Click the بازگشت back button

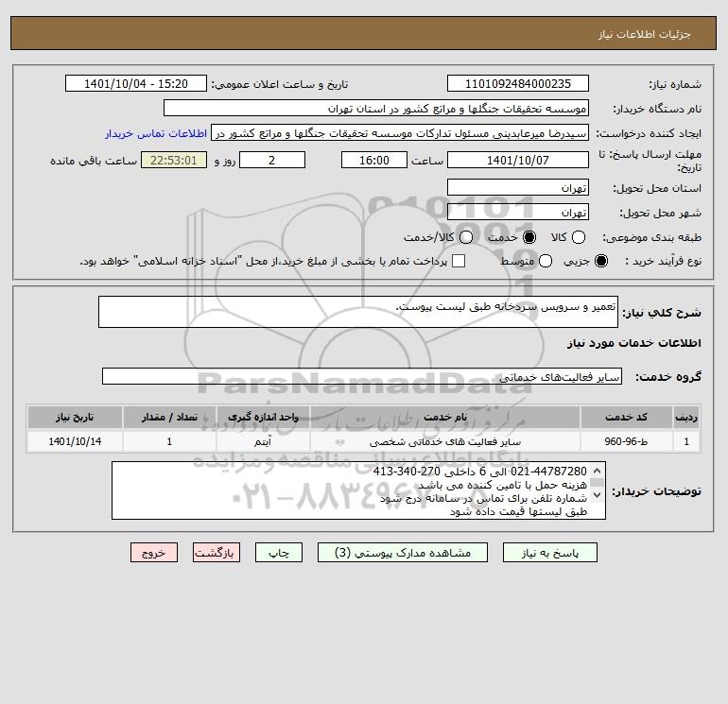click(217, 553)
